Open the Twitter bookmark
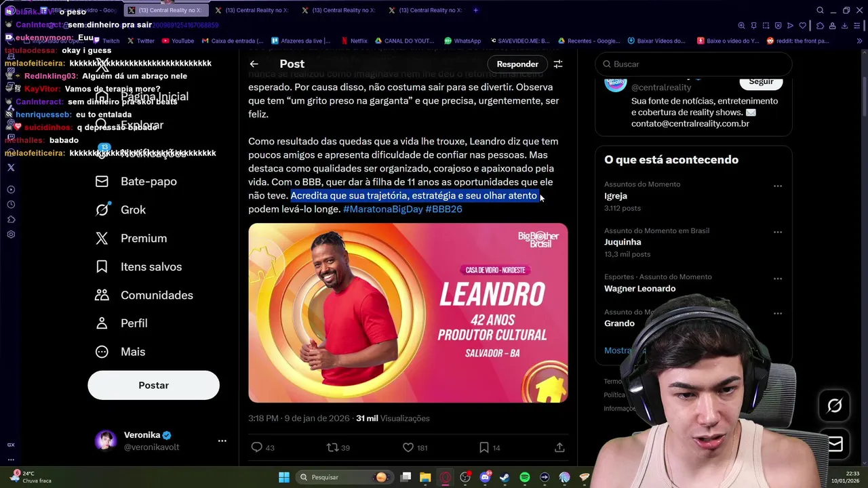The image size is (868, 488). [141, 41]
